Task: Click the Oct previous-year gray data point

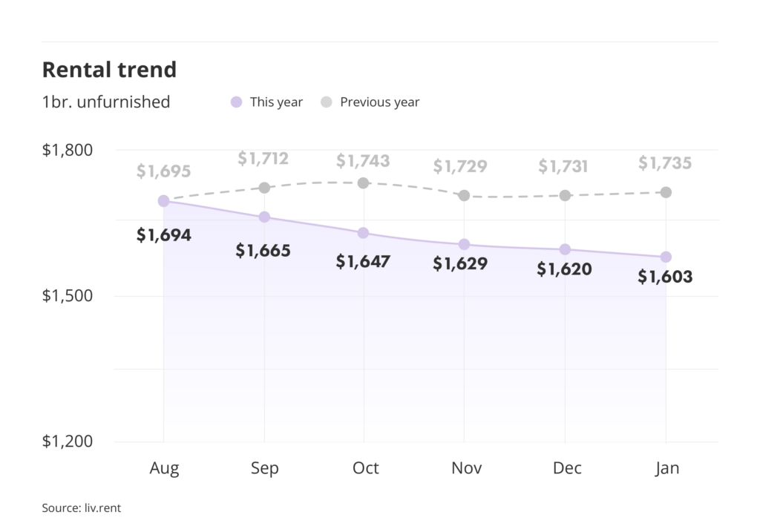Action: coord(363,183)
